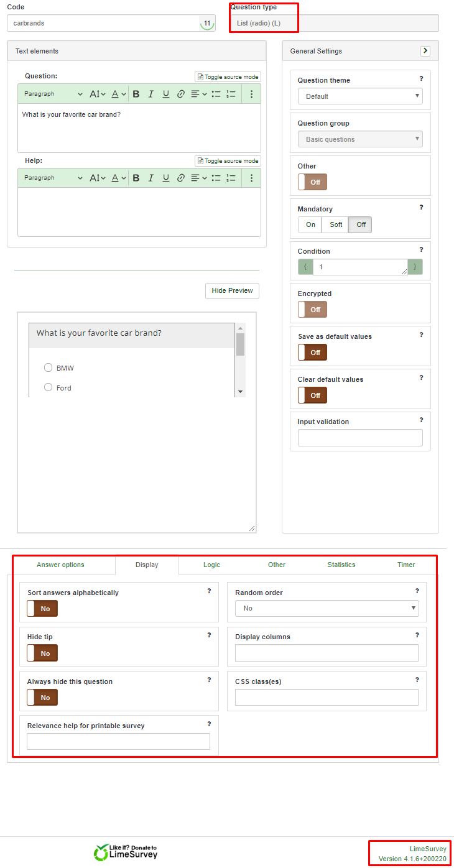This screenshot has width=454, height=868.
Task: Open Question group dropdown
Action: click(360, 139)
